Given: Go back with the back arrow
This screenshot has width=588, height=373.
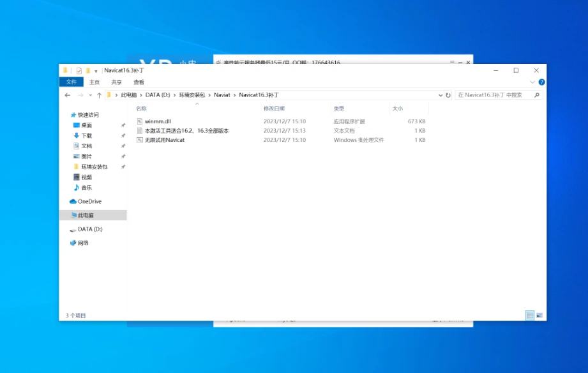Looking at the screenshot, I should tap(68, 95).
